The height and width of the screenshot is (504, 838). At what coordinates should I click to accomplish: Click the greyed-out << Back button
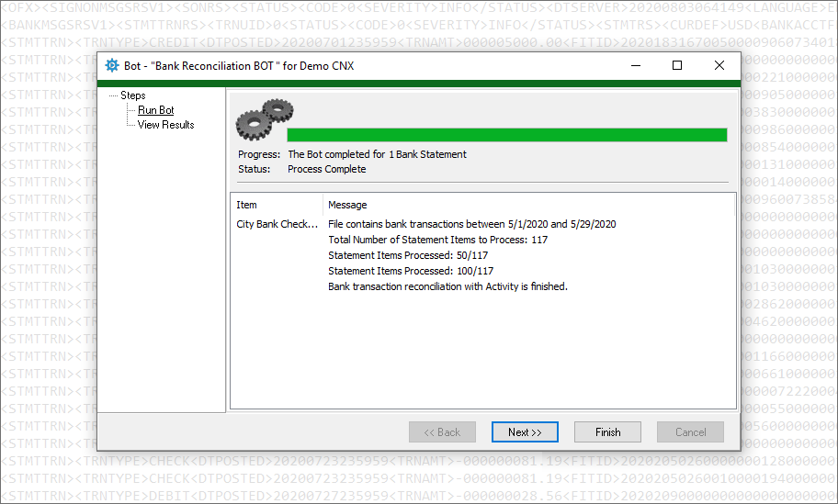click(442, 431)
